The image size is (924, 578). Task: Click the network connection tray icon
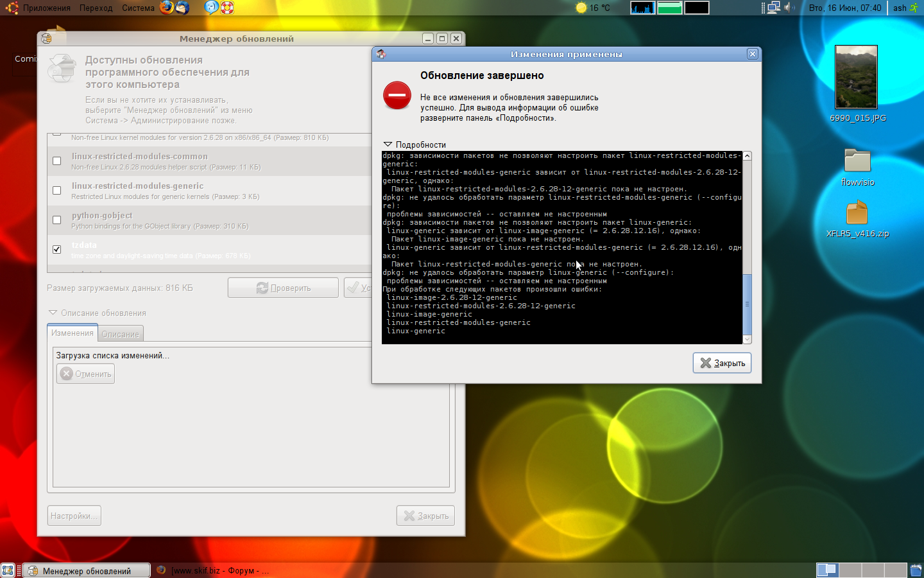(773, 8)
